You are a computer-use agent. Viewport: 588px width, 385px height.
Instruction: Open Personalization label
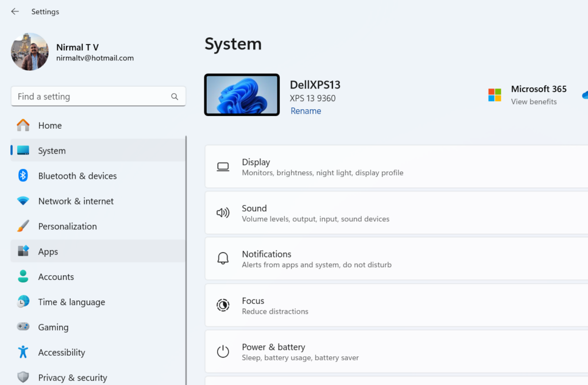[x=68, y=226]
